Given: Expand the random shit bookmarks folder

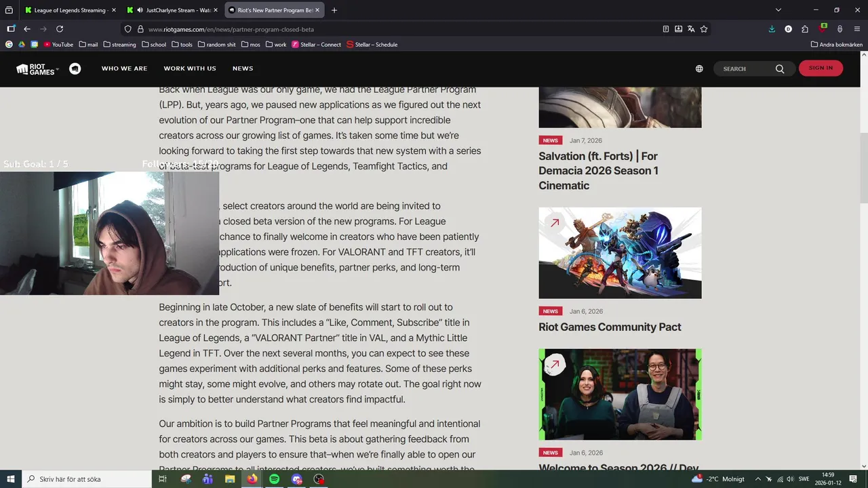Looking at the screenshot, I should 216,44.
